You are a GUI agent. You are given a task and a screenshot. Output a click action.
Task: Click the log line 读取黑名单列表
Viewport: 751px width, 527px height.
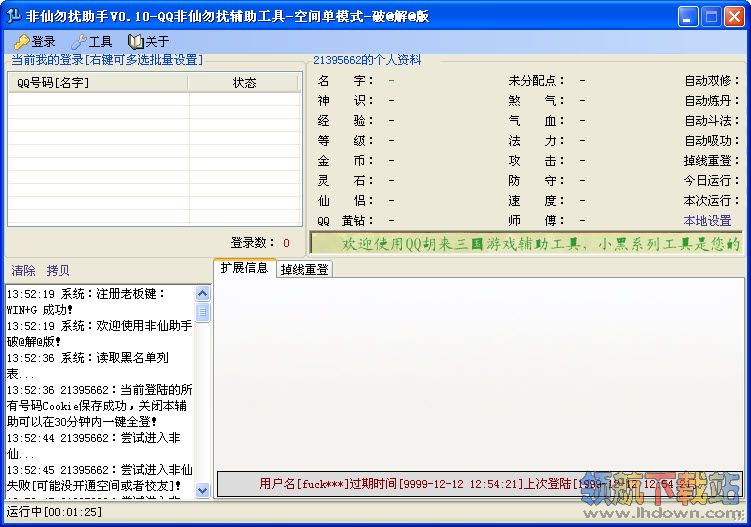tap(88, 366)
